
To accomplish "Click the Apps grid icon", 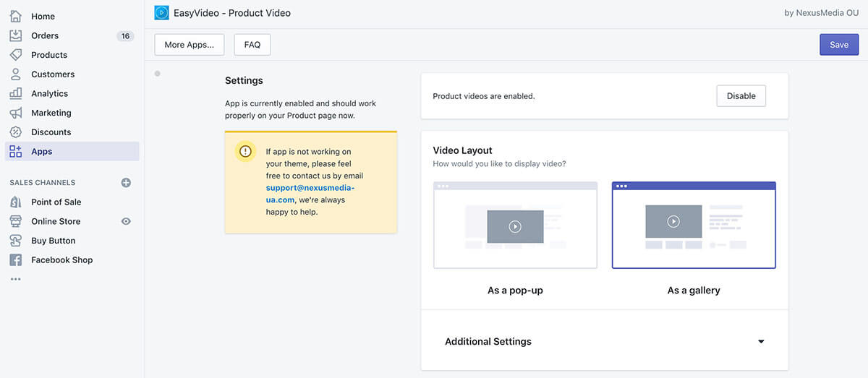I will click(15, 152).
